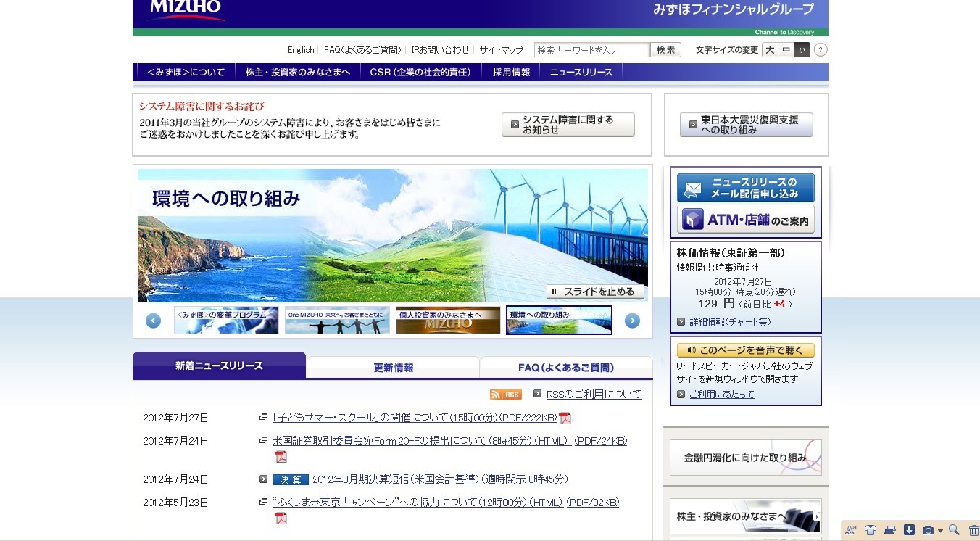Open ふくしま⇔東京キャンペーン cooperation link

(418, 503)
